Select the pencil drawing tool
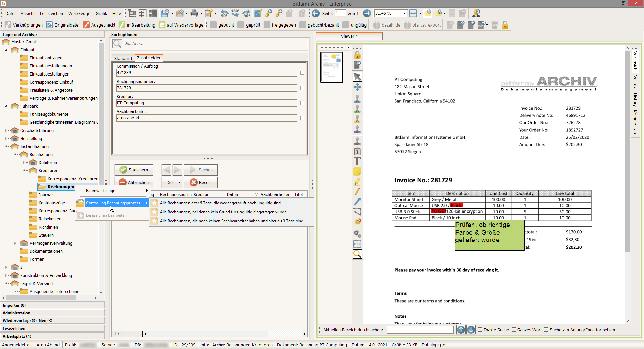Viewport: 644px width, 349px height. tap(357, 192)
